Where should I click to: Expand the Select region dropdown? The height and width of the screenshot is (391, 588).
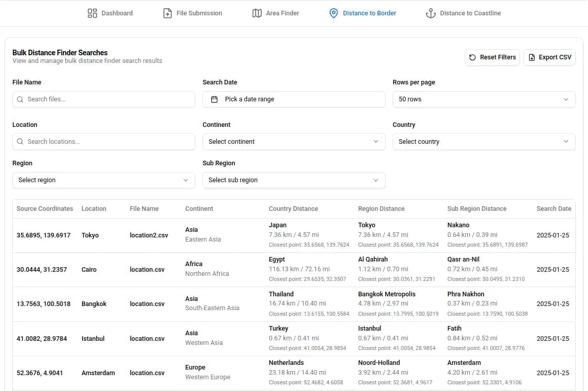pyautogui.click(x=103, y=180)
